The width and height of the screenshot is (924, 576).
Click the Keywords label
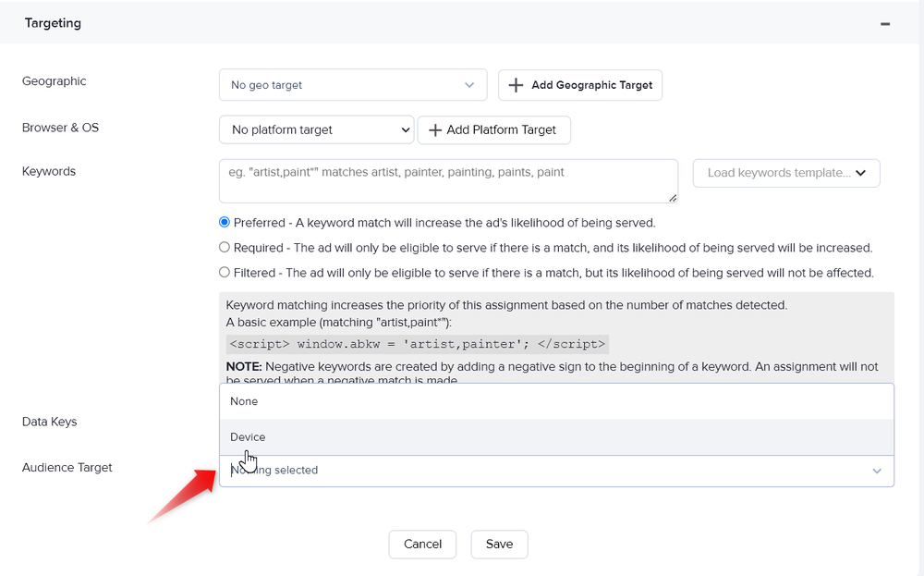[49, 172]
